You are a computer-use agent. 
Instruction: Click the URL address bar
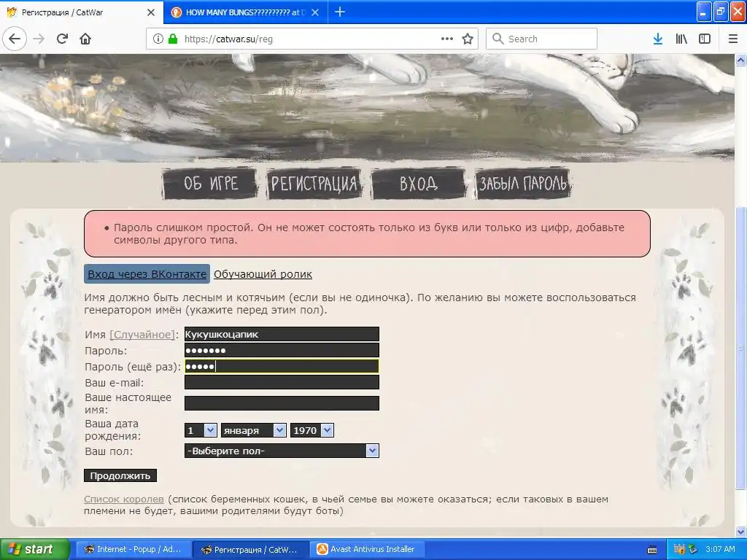point(312,39)
